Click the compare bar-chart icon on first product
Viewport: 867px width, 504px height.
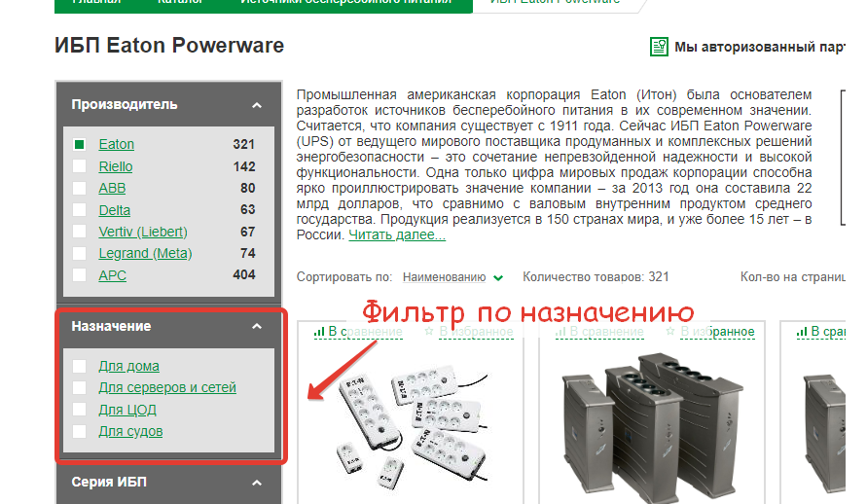(319, 332)
